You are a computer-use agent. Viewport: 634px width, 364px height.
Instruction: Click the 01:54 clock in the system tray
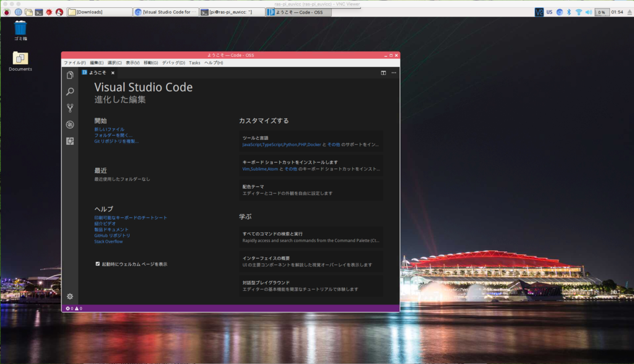(617, 12)
